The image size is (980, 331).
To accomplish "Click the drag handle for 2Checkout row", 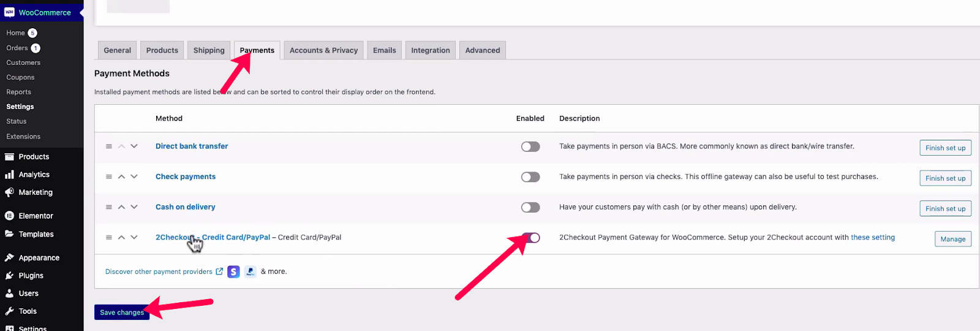I will (x=109, y=237).
